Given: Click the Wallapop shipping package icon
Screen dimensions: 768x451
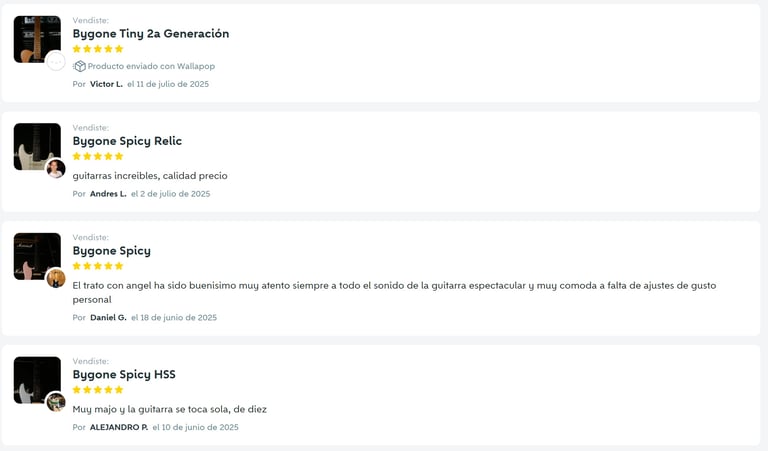Looking at the screenshot, I should (x=80, y=66).
